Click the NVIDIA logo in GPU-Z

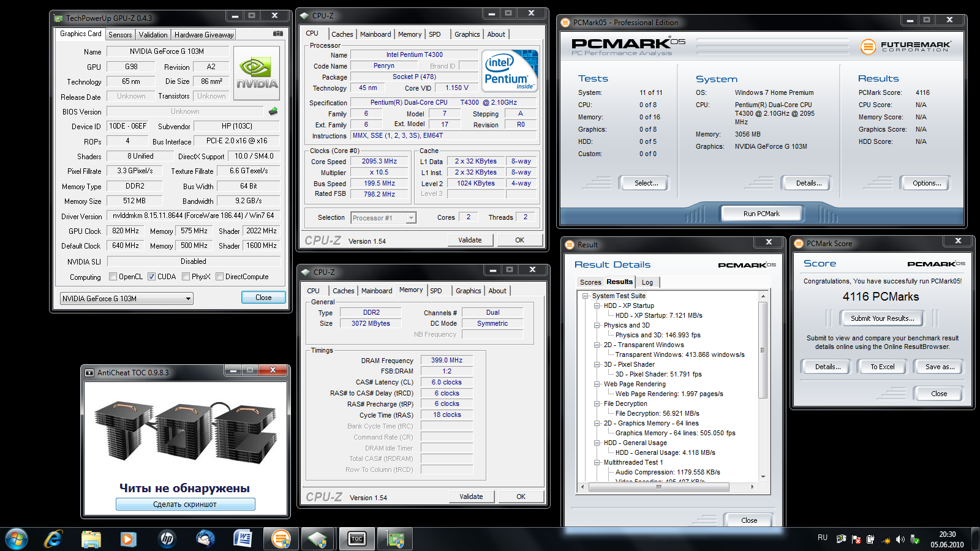point(257,73)
